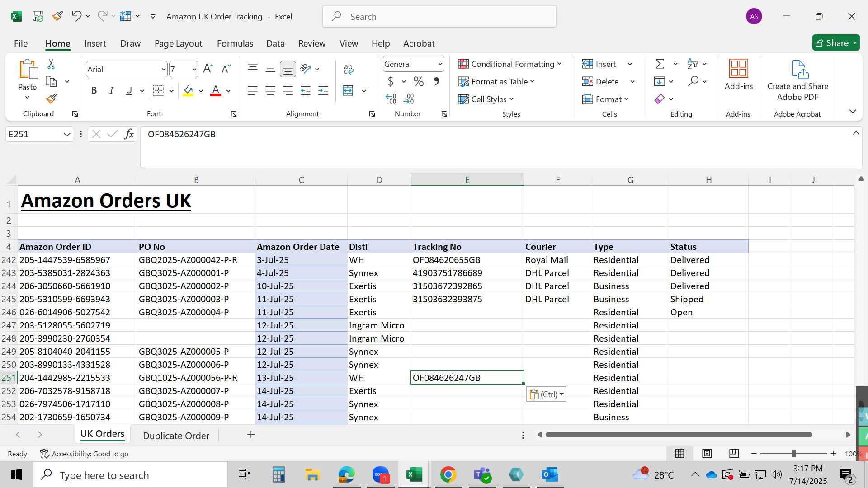Click the Undo arrow icon

point(76,16)
